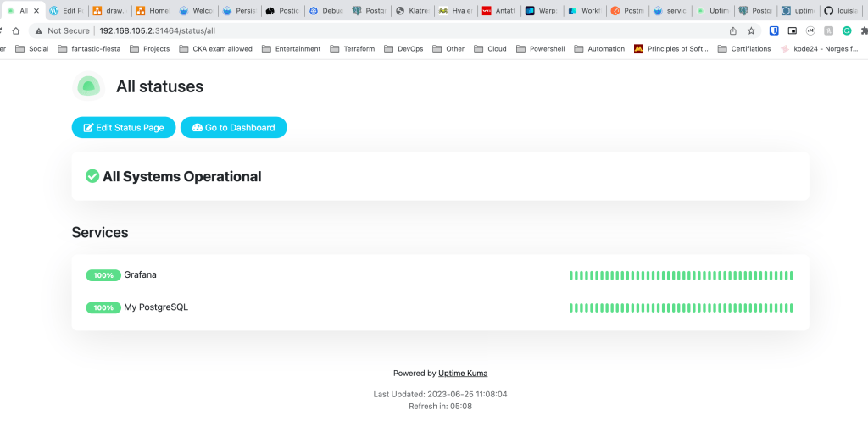Image resolution: width=868 pixels, height=443 pixels.
Task: Click the green All Systems Operational checkmark
Action: [x=92, y=176]
